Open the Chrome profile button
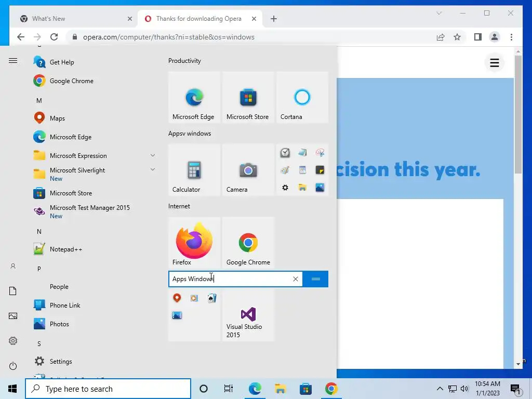The width and height of the screenshot is (532, 399). (x=495, y=37)
